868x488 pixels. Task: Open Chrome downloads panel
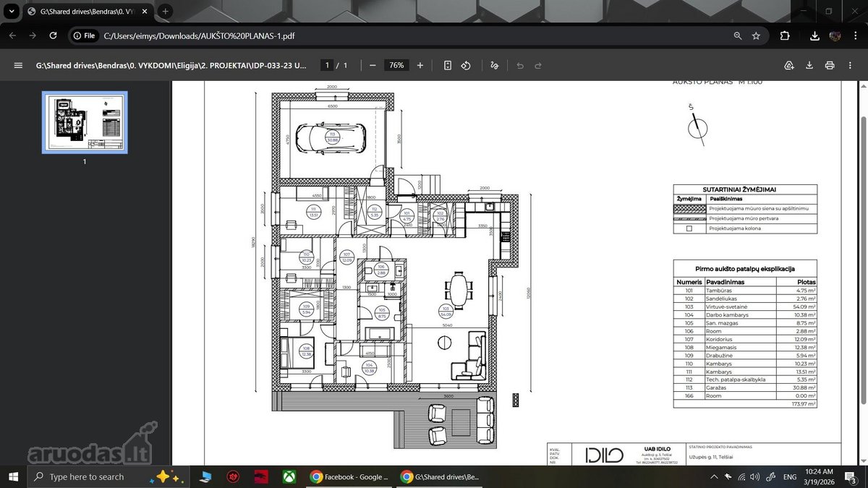[815, 35]
